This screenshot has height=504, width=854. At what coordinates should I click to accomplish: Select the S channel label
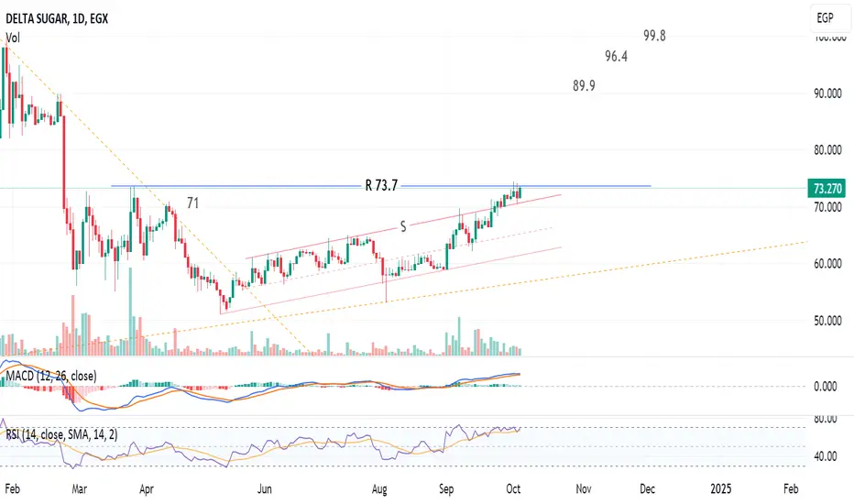point(403,226)
